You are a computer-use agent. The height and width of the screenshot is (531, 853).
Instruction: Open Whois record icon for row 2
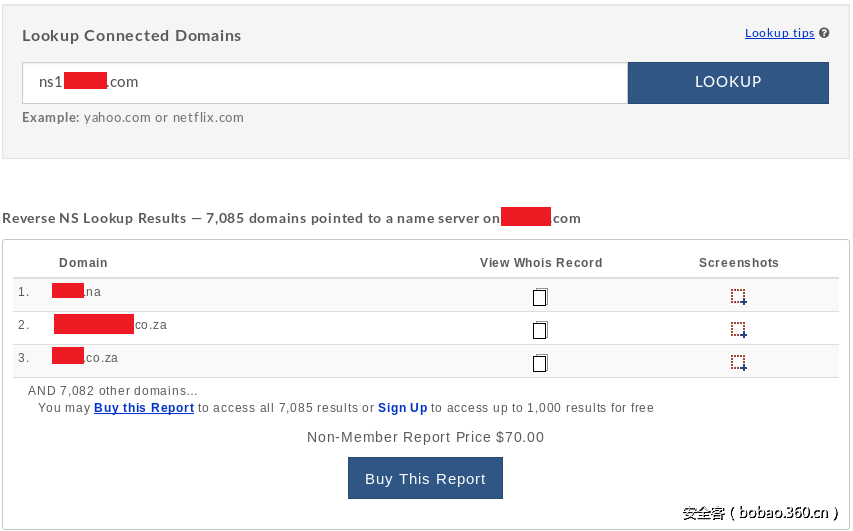click(x=540, y=329)
